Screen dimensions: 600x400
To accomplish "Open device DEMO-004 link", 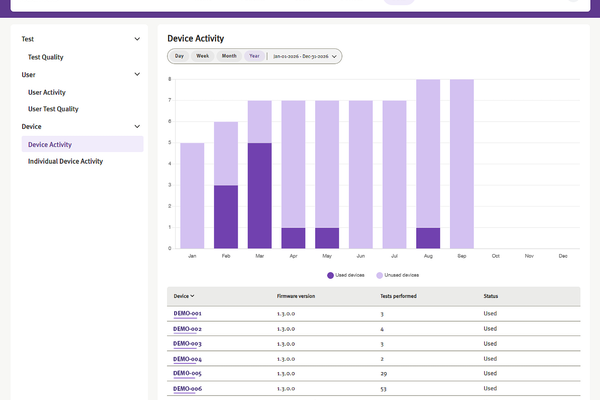I will [x=187, y=359].
